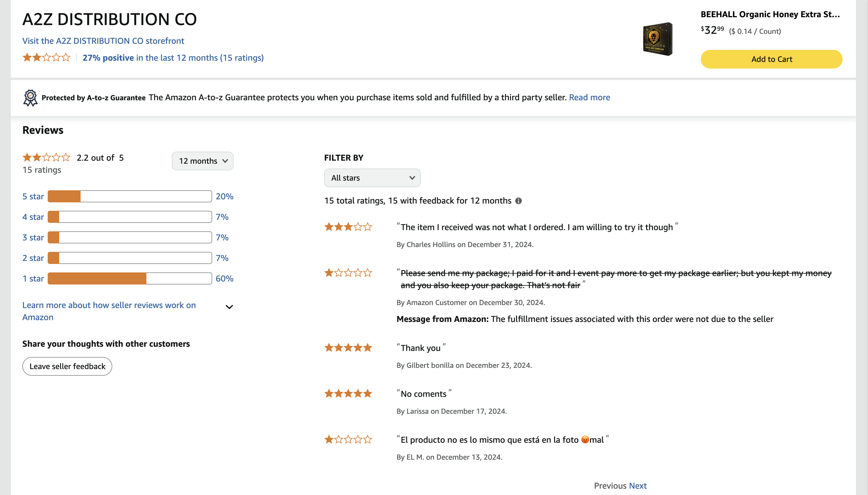Screen dimensions: 868x495
Task: Visit the A2Z DISTRIBUTION CO storefront
Action: coord(103,41)
